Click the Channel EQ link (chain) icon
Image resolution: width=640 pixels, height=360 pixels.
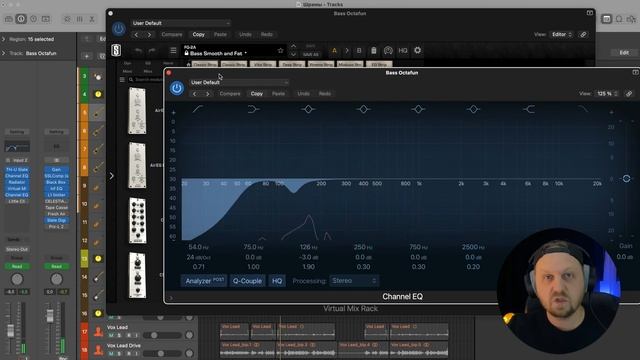click(629, 93)
